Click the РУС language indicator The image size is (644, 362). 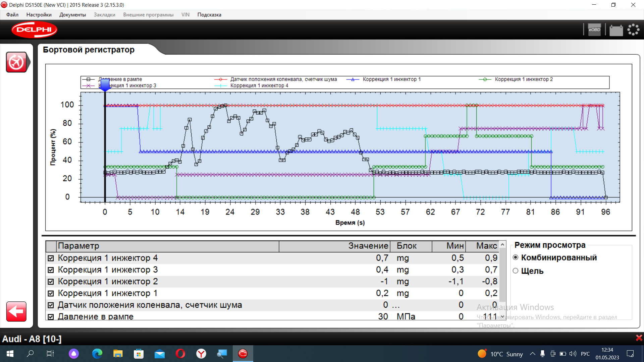point(585,354)
